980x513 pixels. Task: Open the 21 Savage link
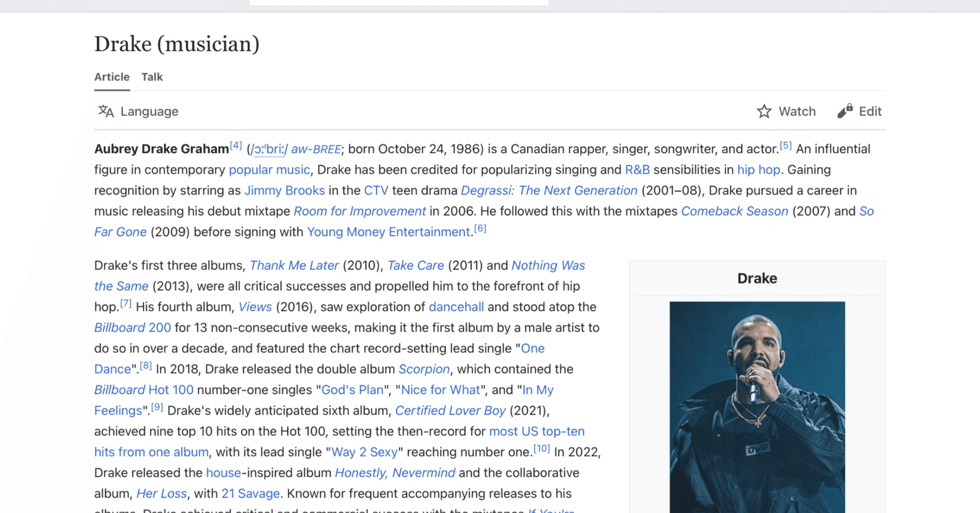(x=251, y=493)
